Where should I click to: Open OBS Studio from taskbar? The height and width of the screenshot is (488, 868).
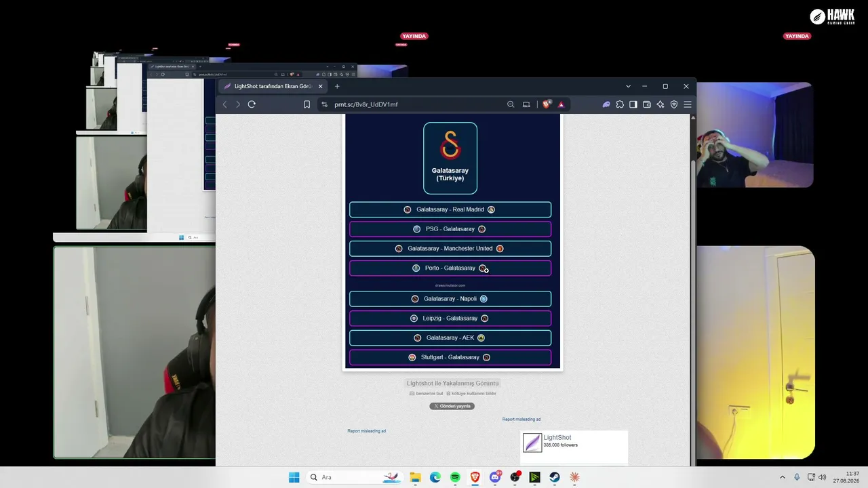coord(515,477)
